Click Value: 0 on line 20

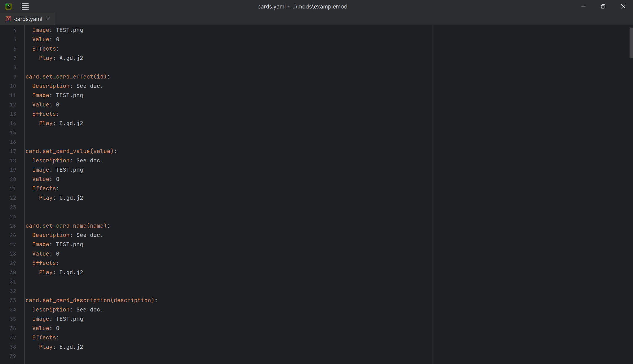click(46, 179)
